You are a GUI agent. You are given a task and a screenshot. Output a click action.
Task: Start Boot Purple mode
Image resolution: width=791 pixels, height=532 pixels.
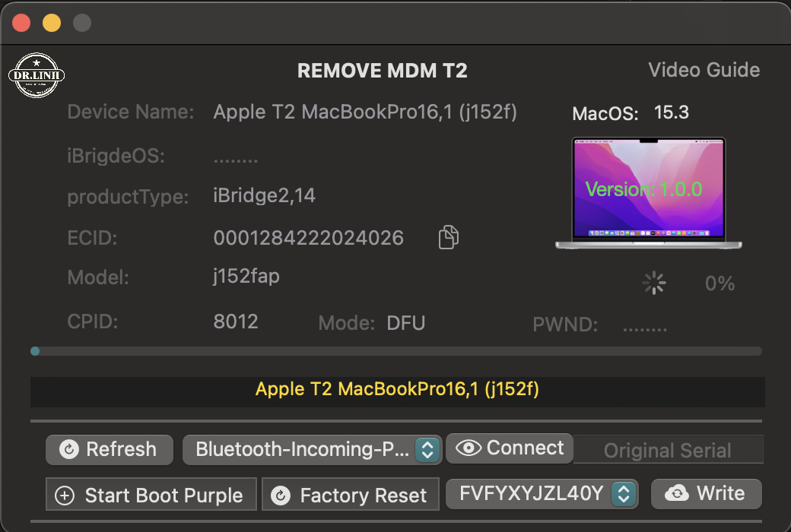[151, 495]
